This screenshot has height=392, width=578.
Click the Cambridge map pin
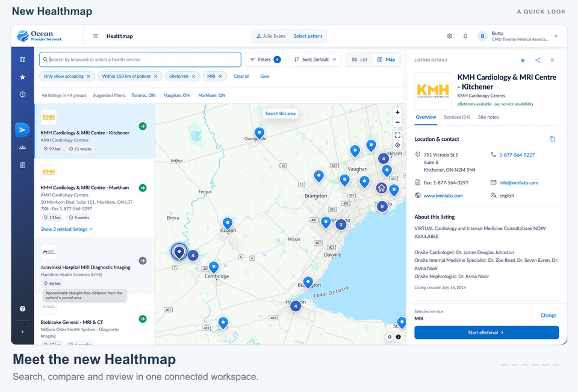point(214,267)
